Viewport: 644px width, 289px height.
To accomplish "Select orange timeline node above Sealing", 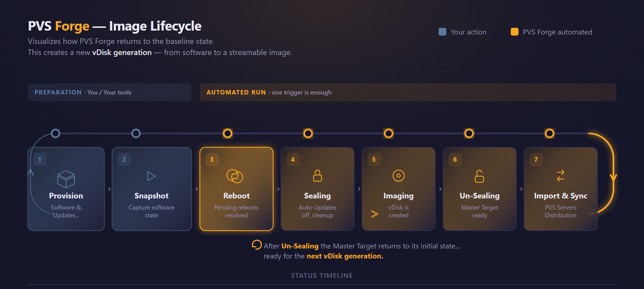I will [x=308, y=133].
